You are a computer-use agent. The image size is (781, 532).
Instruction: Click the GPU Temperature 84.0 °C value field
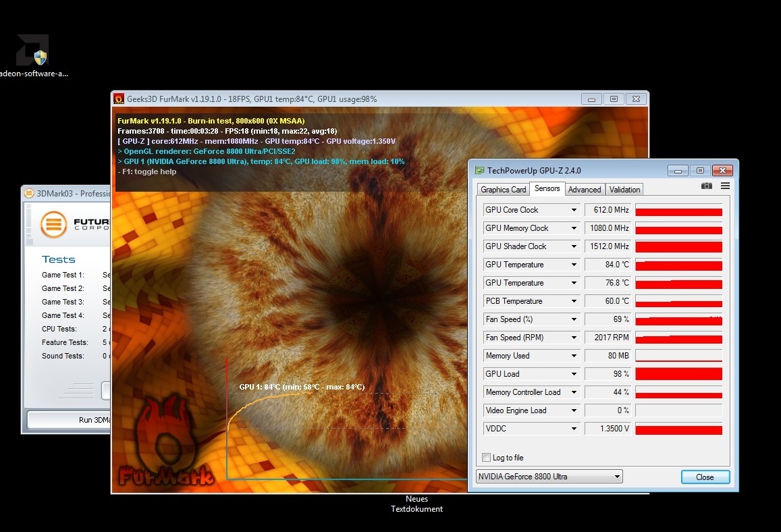tap(608, 265)
